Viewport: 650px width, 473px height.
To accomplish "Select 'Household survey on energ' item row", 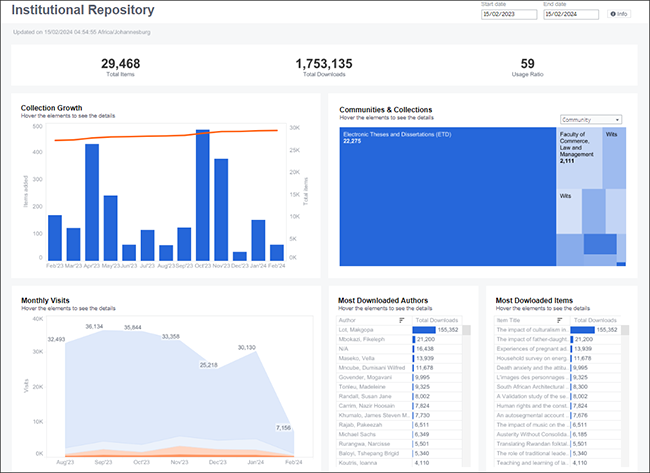I will tap(557, 358).
